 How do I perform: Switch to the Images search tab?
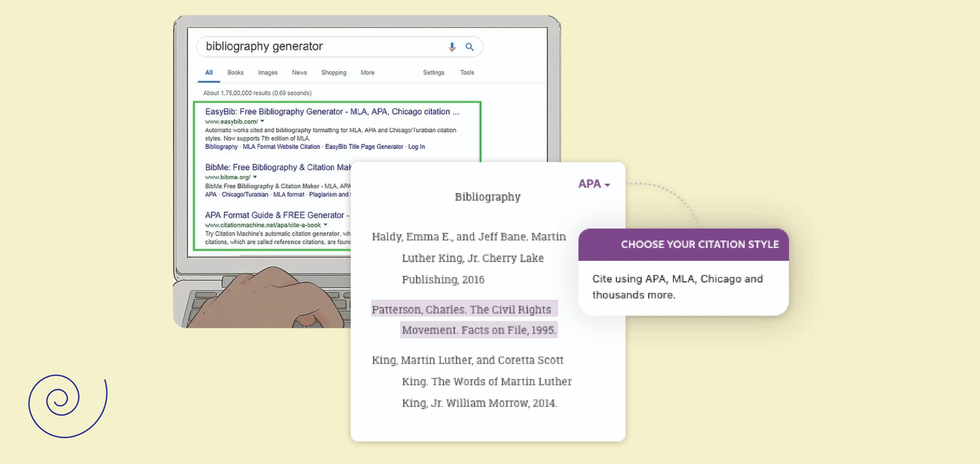268,72
